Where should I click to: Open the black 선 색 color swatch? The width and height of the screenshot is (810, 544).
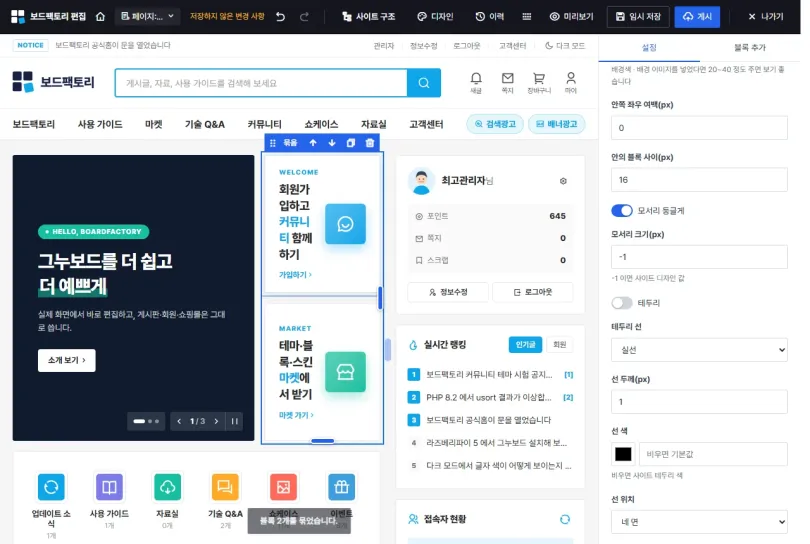(623, 454)
